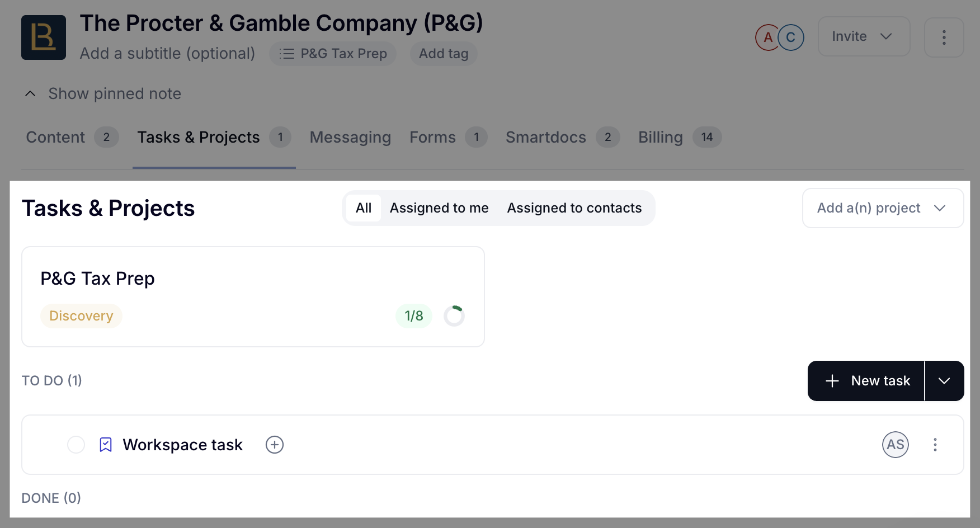
Task: Click the P&G Tax Prep progress ring
Action: [454, 316]
